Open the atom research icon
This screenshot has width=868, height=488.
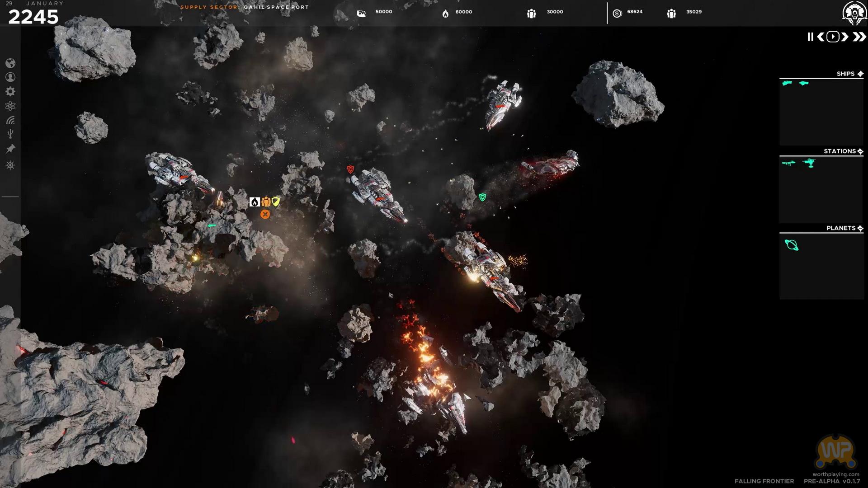point(10,106)
